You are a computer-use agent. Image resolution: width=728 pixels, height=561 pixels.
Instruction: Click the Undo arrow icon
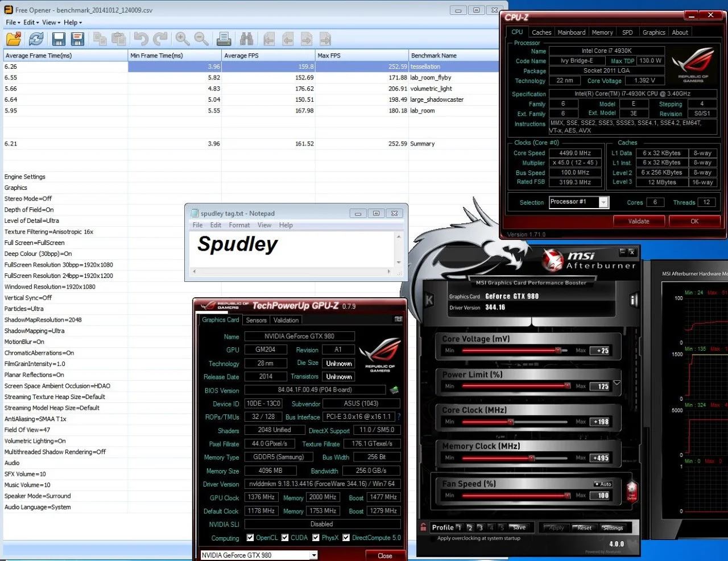pos(140,39)
